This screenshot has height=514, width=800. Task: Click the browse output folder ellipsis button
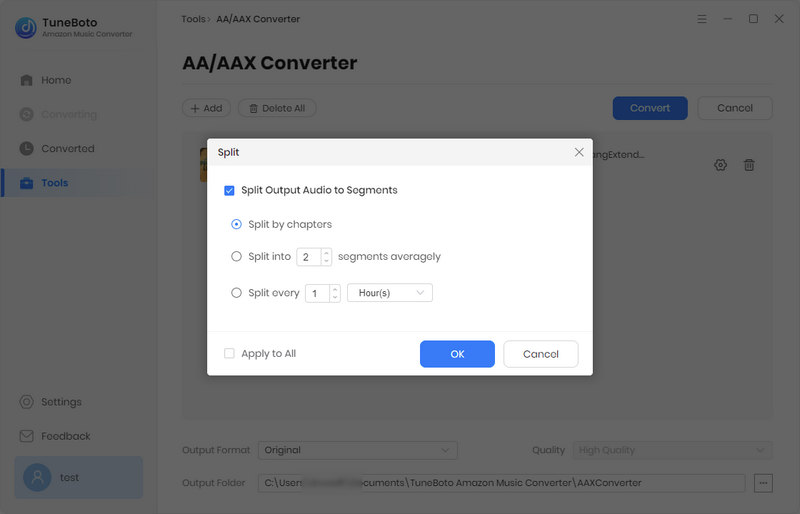coord(763,483)
